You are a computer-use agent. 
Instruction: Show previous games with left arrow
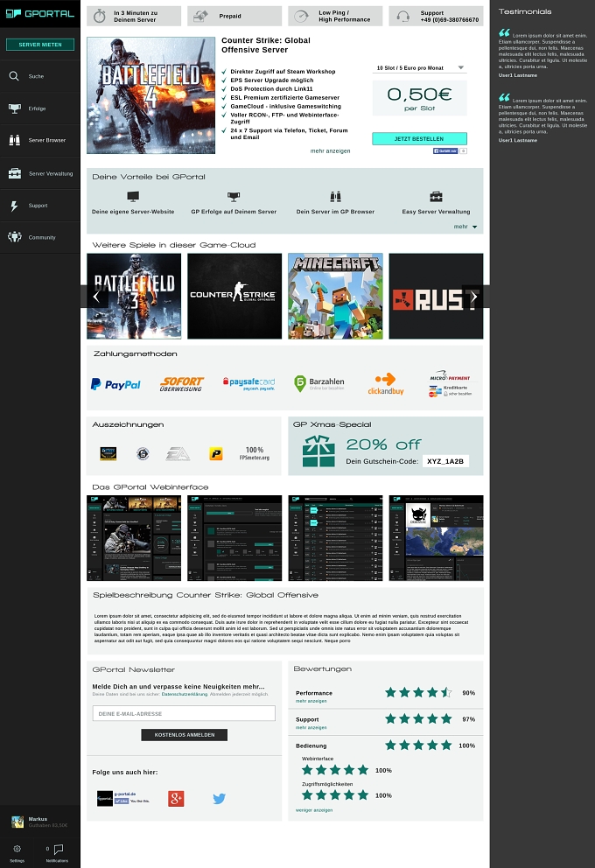tap(96, 297)
